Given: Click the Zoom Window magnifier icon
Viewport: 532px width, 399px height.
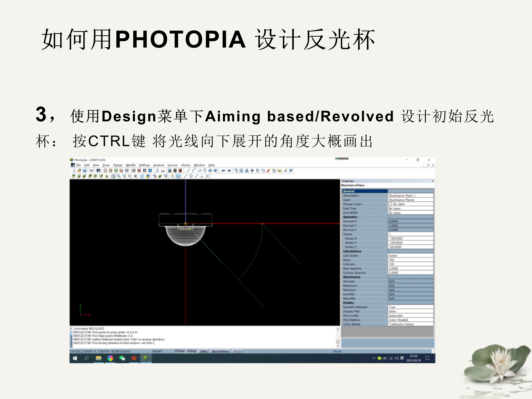Looking at the screenshot, I should [119, 176].
